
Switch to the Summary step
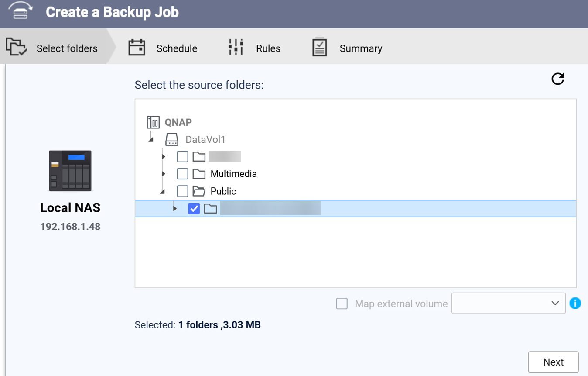click(x=360, y=48)
